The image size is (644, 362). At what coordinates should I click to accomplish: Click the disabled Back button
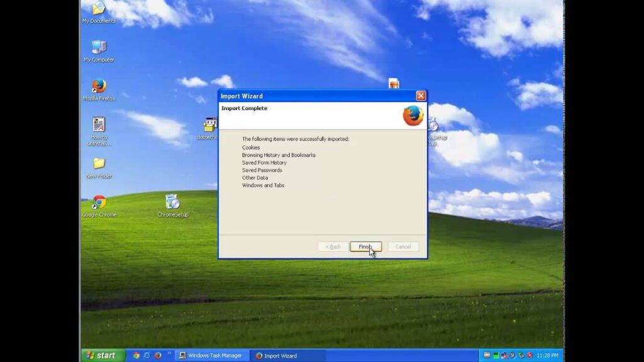click(333, 246)
